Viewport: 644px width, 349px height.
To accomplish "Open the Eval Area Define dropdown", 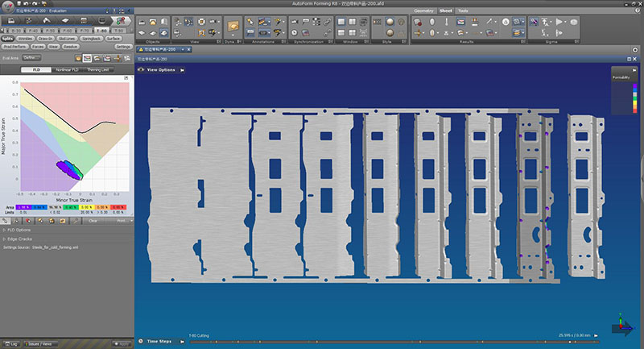I will point(31,58).
